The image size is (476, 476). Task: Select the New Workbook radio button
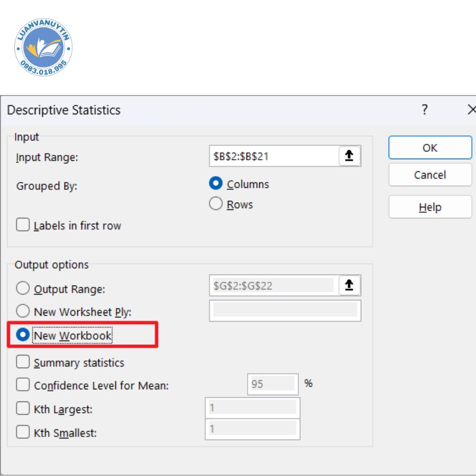(x=23, y=335)
